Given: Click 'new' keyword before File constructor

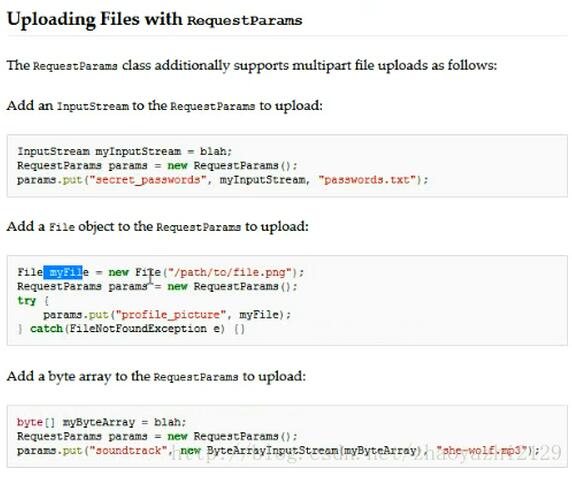Looking at the screenshot, I should tap(119, 272).
